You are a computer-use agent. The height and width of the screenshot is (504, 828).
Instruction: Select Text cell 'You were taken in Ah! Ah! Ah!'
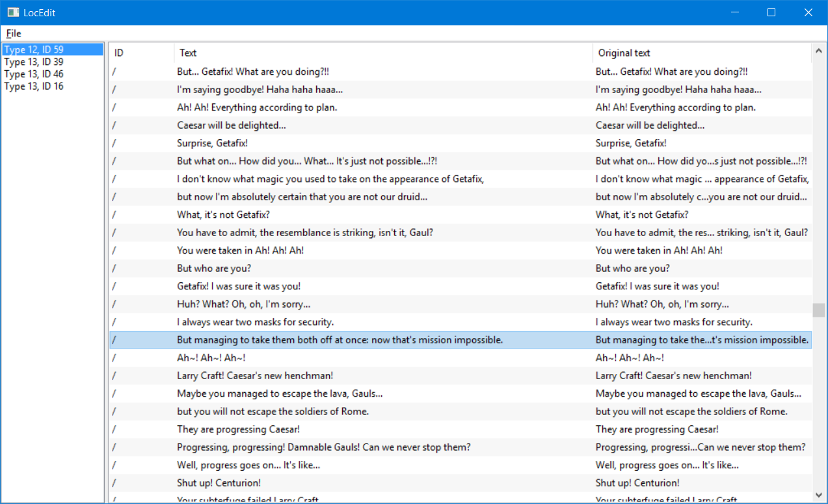240,250
